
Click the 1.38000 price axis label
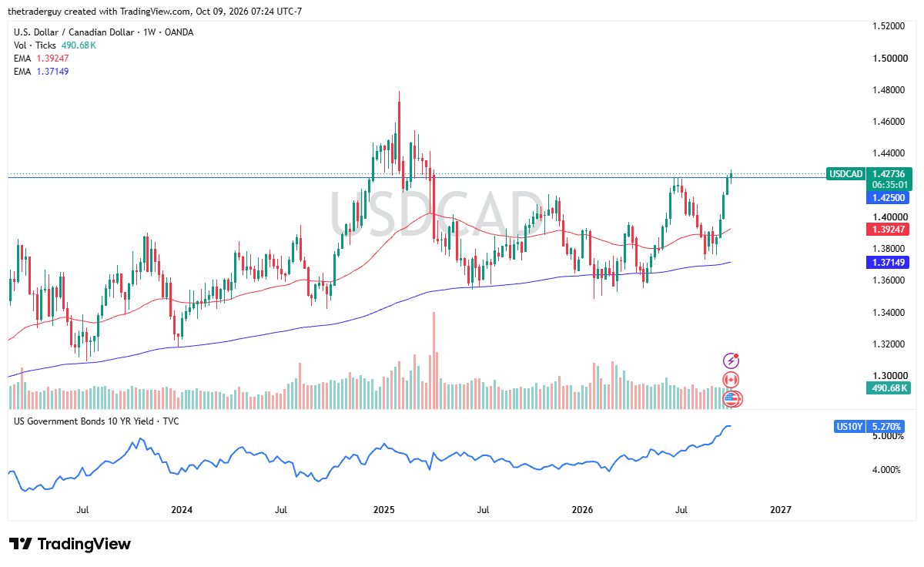click(889, 249)
